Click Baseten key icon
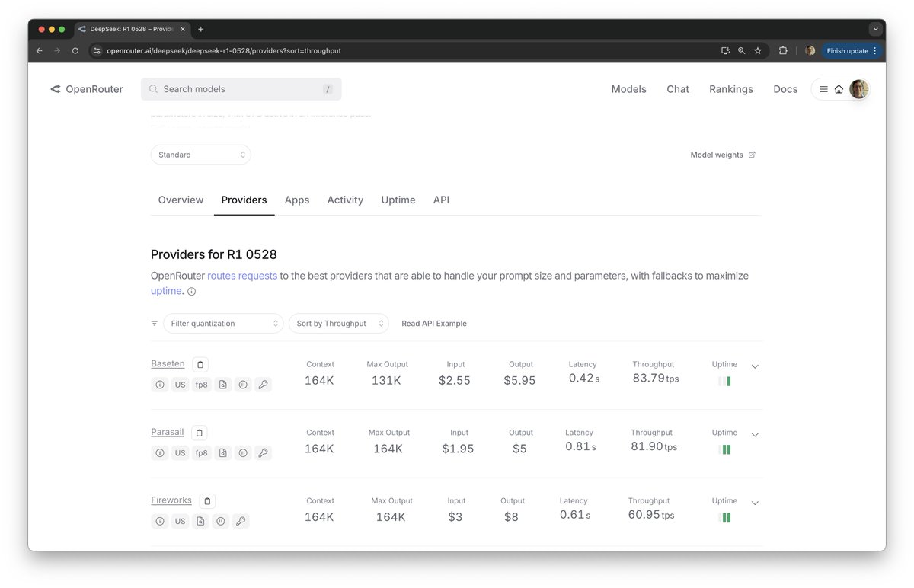Screen dimensions: 914x588 pyautogui.click(x=263, y=385)
